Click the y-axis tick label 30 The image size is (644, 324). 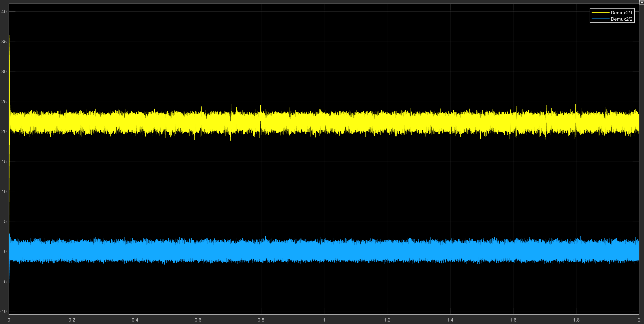(4, 72)
